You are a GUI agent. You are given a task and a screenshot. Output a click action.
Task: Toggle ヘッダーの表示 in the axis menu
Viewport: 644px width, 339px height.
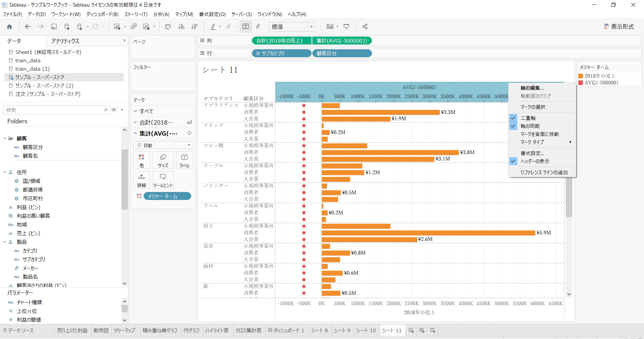point(542,161)
